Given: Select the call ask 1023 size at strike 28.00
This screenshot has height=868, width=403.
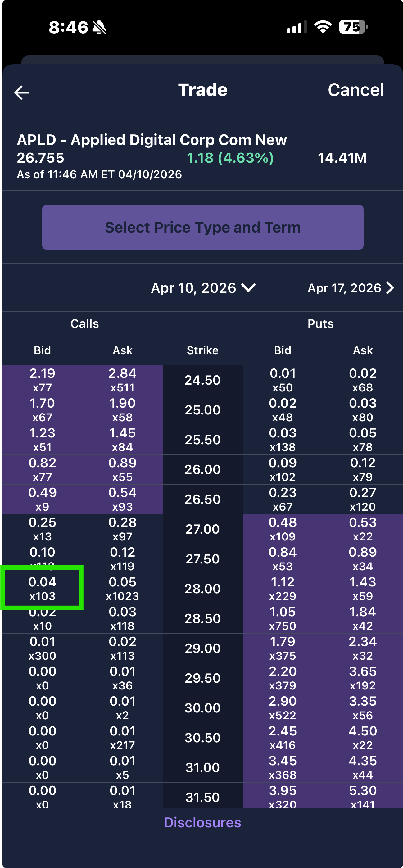Looking at the screenshot, I should (x=123, y=596).
